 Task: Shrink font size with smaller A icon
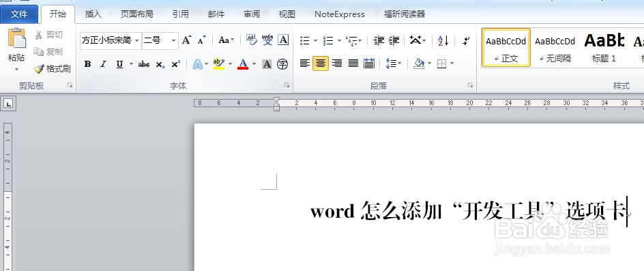coord(202,40)
